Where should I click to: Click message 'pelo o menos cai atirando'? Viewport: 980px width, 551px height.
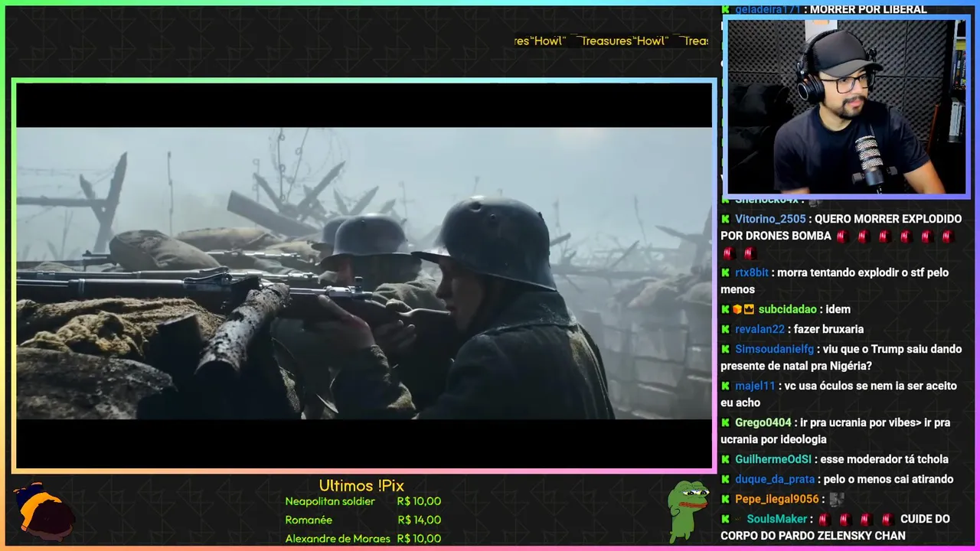coord(888,479)
